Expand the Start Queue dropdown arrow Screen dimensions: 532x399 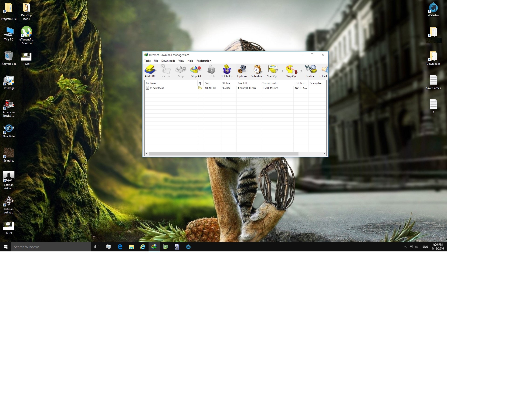282,71
